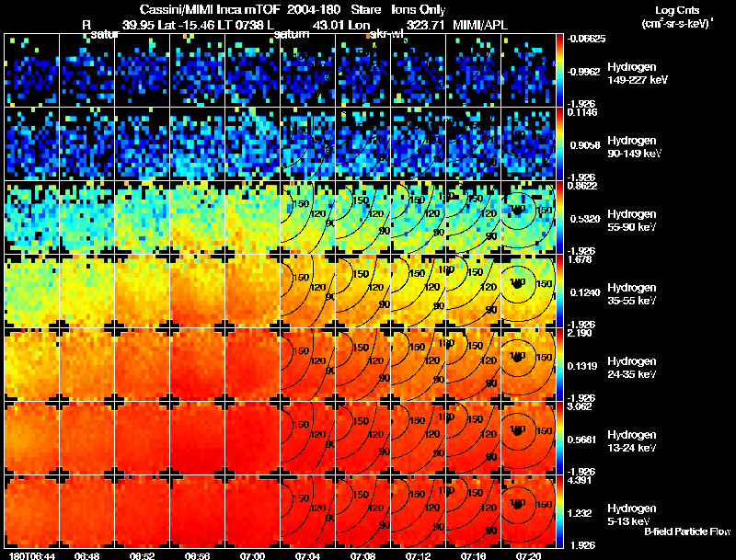Click the color bar beside Hydrogen 55-90 keV
Screen dimensions: 736x560
tap(559, 218)
